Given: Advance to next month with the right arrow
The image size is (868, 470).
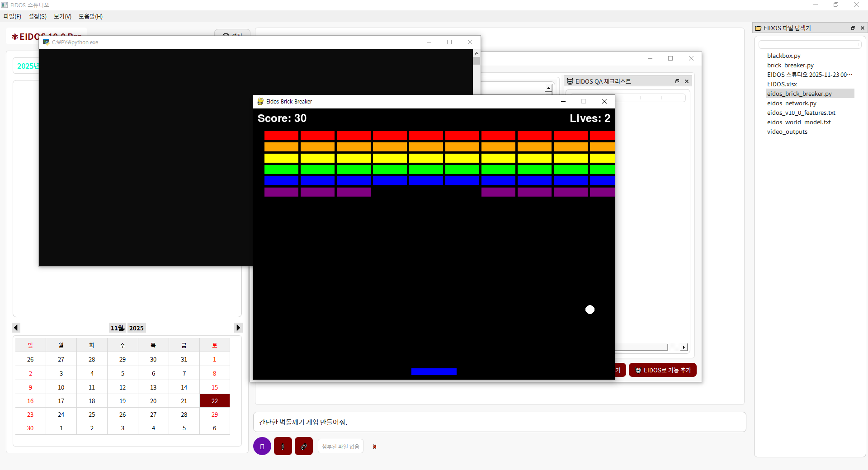Looking at the screenshot, I should click(x=238, y=328).
